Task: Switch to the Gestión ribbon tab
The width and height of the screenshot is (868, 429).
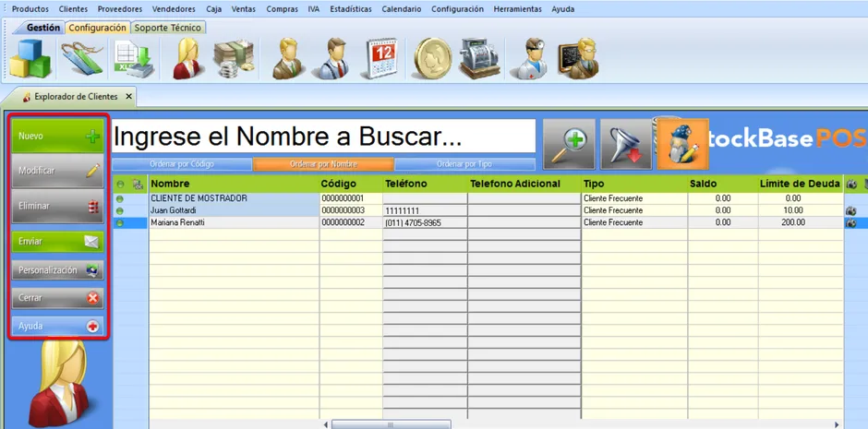Action: [x=43, y=27]
